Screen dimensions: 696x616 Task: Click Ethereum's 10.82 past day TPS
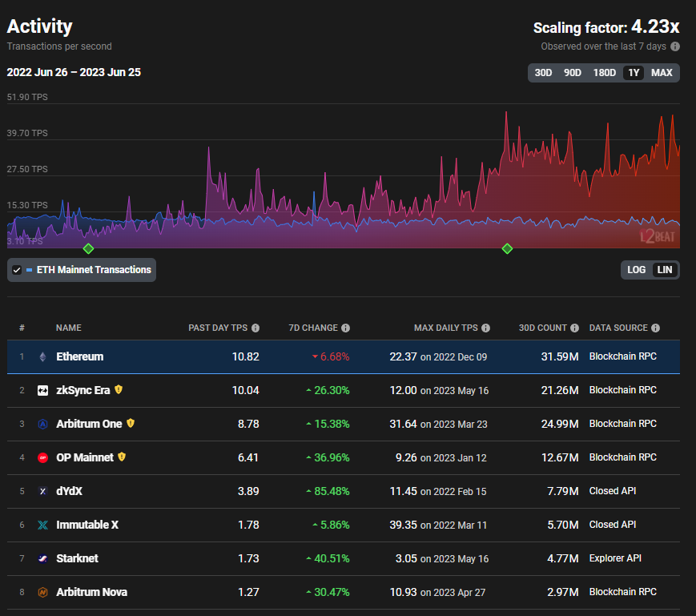coord(245,356)
